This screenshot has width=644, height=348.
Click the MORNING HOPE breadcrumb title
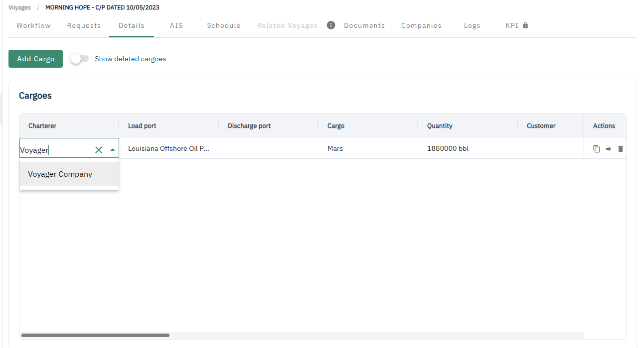coord(102,7)
